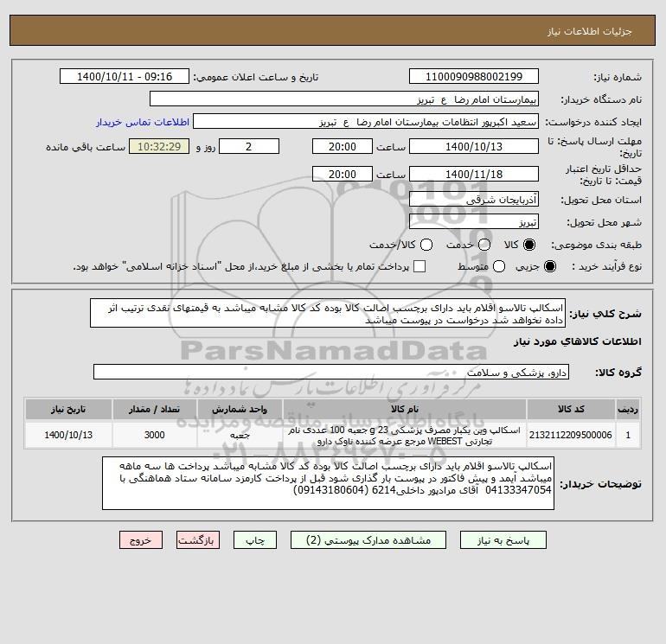Click the remaining days field showing 2
The height and width of the screenshot is (644, 666).
(249, 146)
